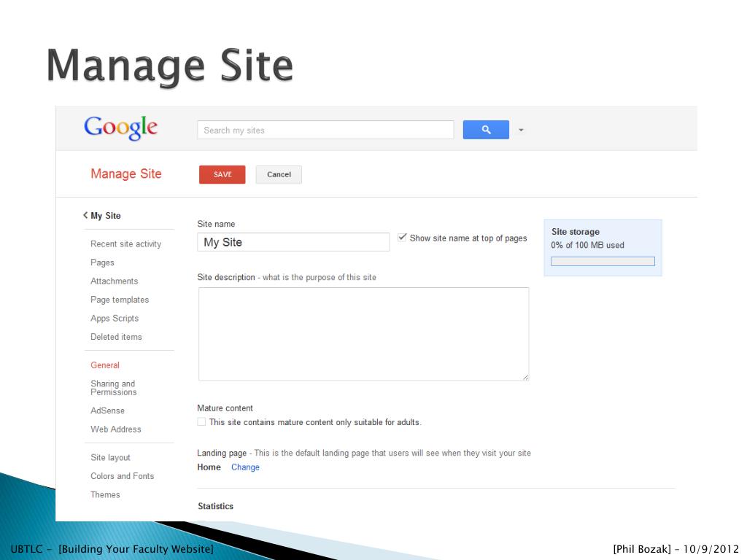Open Page templates
Screen dimensions: 747x560
[120, 300]
